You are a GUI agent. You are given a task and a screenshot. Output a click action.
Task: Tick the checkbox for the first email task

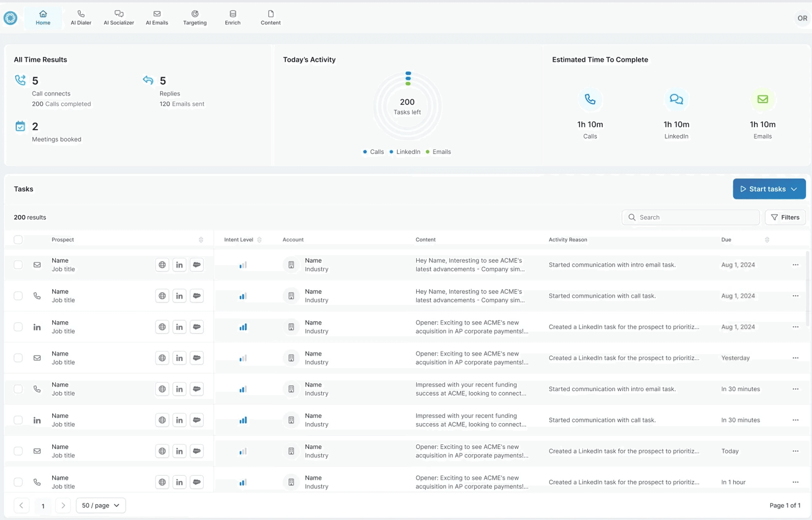(18, 265)
